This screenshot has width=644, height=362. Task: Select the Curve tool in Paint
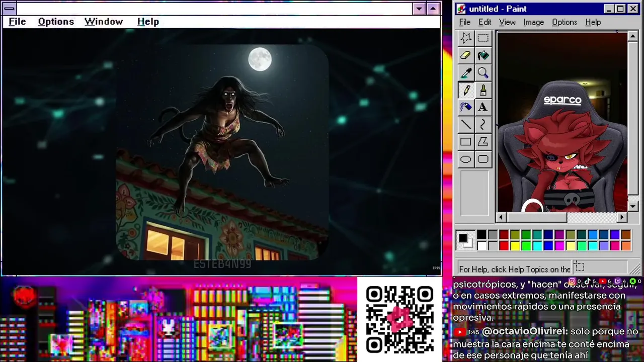point(483,125)
